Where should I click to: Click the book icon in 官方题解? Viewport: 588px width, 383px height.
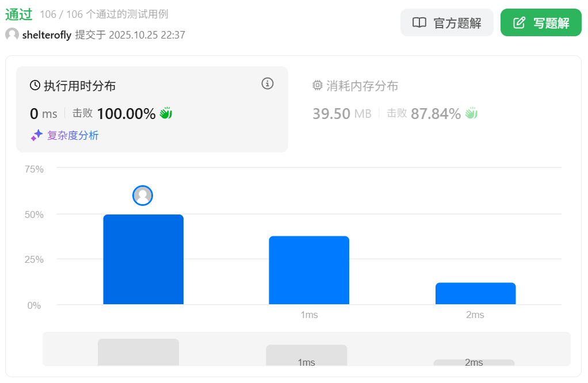419,23
